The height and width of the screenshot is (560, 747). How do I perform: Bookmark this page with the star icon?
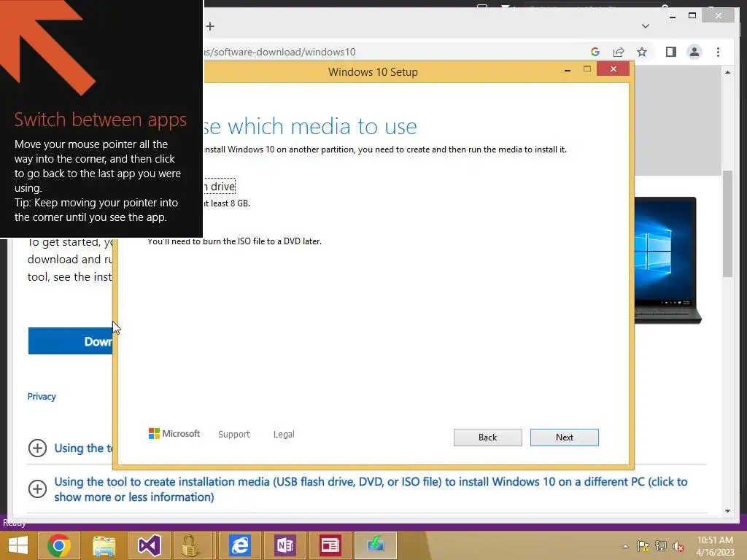[642, 52]
